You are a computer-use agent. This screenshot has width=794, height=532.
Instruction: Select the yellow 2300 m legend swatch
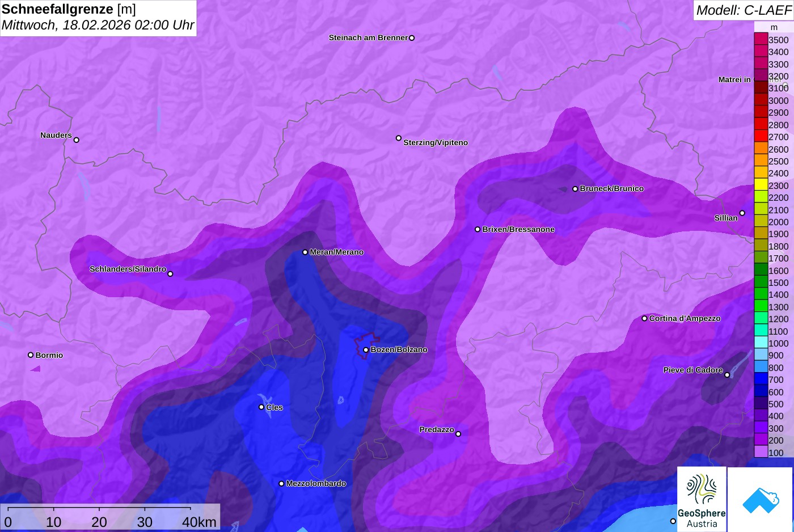[761, 185]
